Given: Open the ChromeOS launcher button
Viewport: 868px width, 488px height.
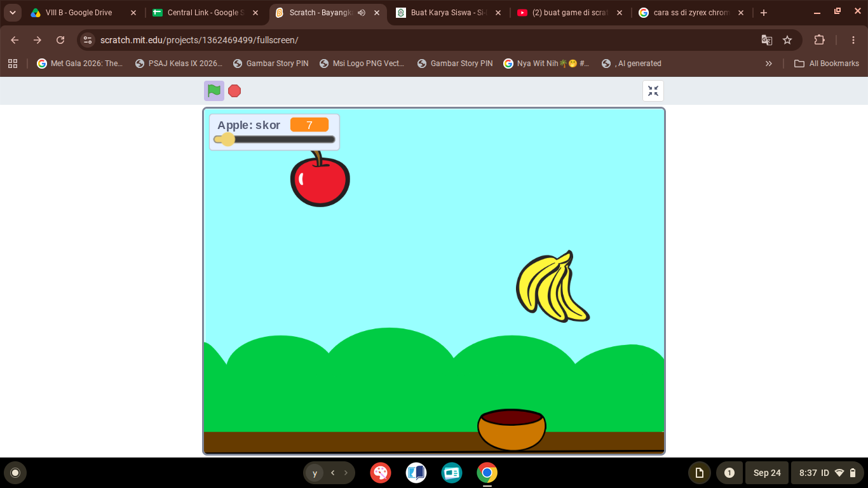Looking at the screenshot, I should (15, 473).
